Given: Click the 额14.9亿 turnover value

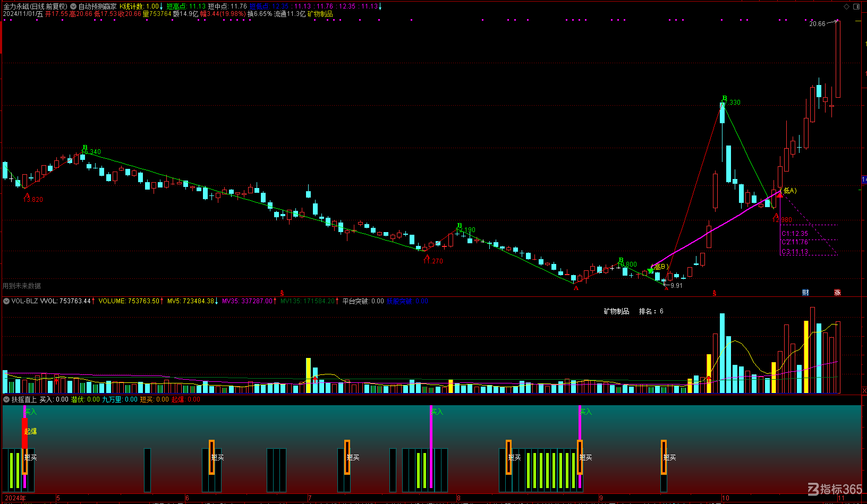Looking at the screenshot, I should click(x=185, y=14).
